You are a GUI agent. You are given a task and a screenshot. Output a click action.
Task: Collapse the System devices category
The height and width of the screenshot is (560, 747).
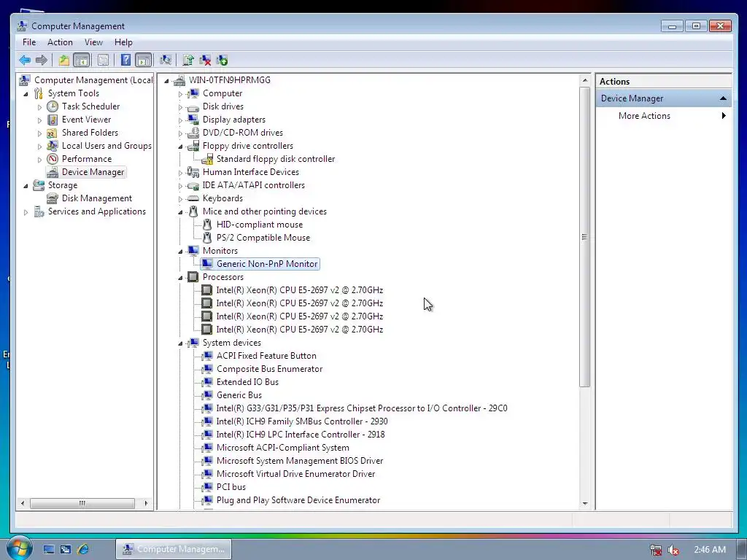pyautogui.click(x=180, y=343)
